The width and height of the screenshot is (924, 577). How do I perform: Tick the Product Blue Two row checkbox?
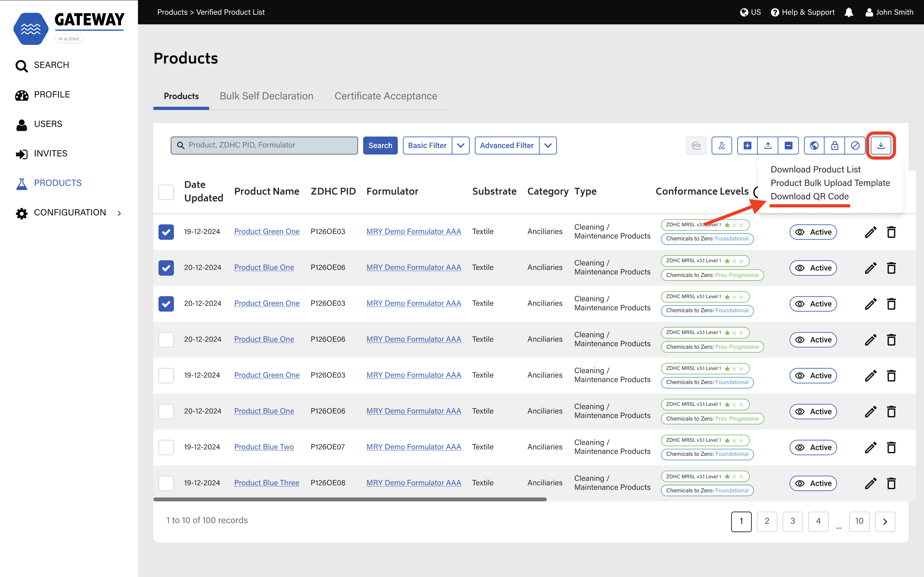point(166,447)
